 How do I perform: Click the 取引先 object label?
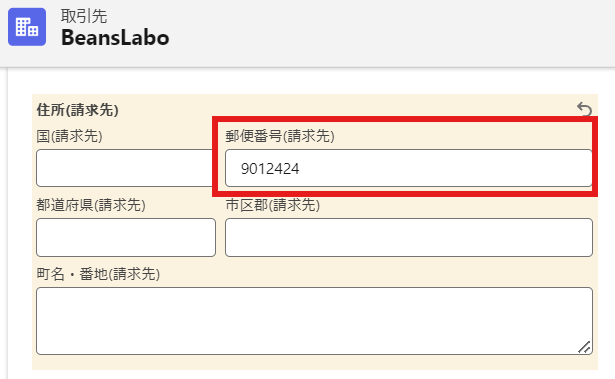[84, 16]
